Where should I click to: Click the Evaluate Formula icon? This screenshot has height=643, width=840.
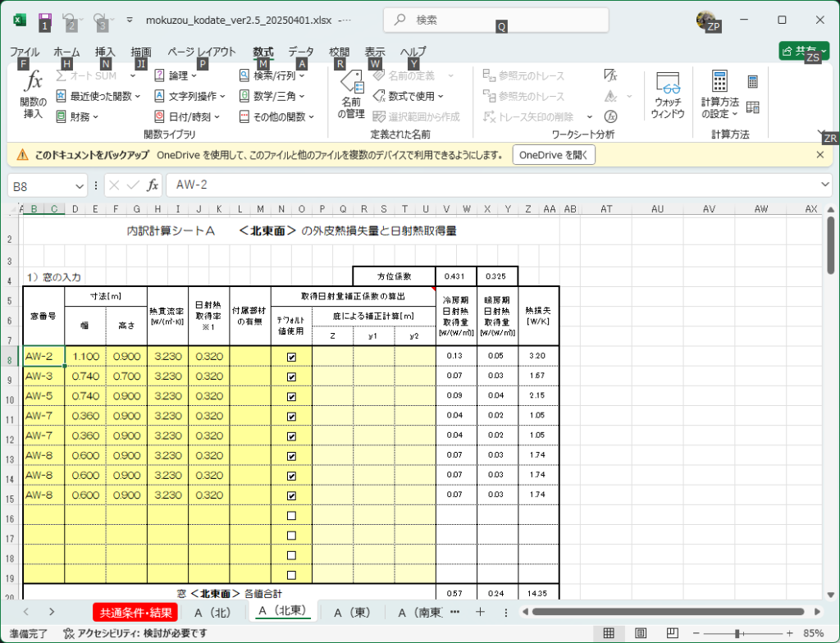click(610, 116)
